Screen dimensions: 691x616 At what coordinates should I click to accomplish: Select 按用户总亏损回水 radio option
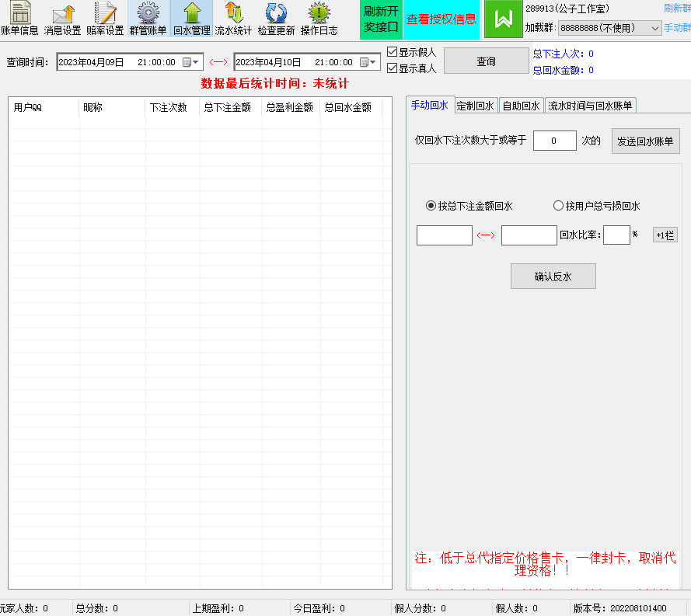pyautogui.click(x=558, y=206)
